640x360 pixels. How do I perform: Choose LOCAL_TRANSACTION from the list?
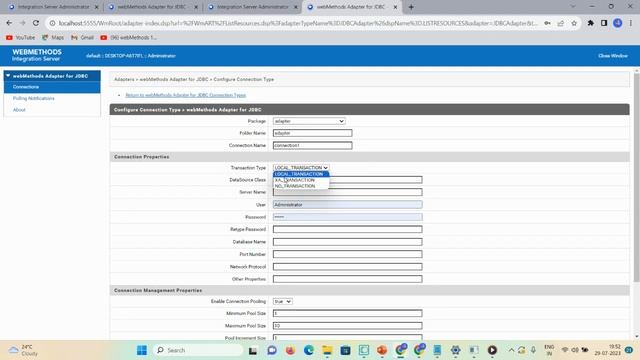pos(301,174)
